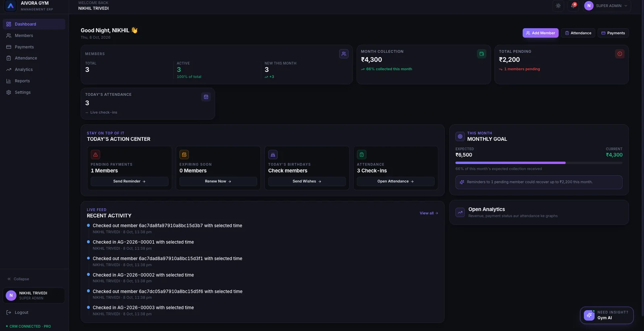Viewport: 644px width, 331px height.
Task: Open Settings in the sidebar
Action: click(34, 92)
